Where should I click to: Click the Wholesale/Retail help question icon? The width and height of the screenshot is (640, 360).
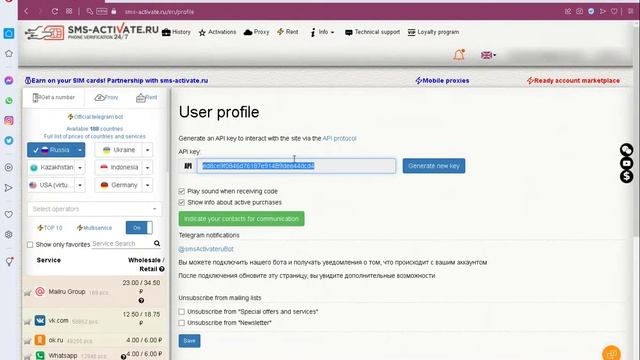[x=162, y=269]
